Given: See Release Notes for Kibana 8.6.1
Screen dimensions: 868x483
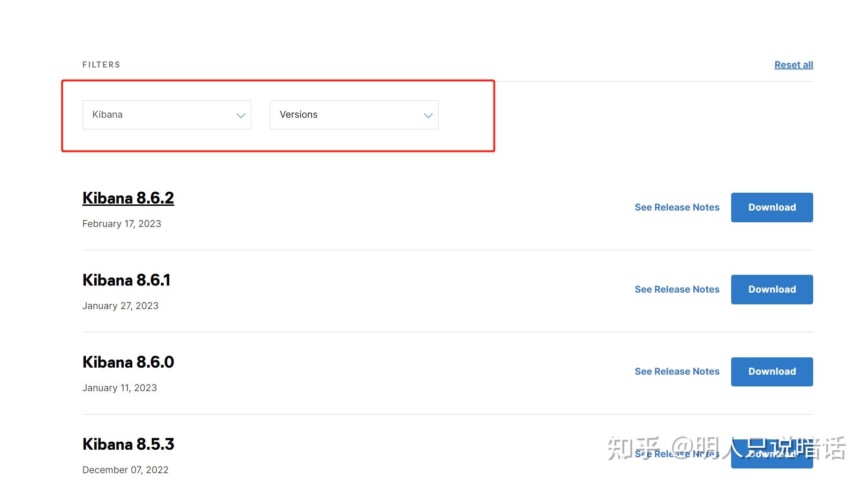Looking at the screenshot, I should pos(677,289).
